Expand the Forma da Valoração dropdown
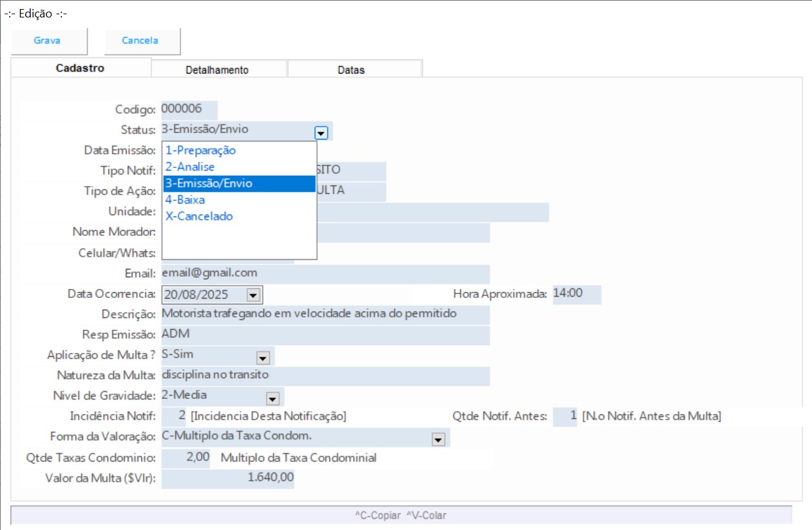 click(439, 440)
